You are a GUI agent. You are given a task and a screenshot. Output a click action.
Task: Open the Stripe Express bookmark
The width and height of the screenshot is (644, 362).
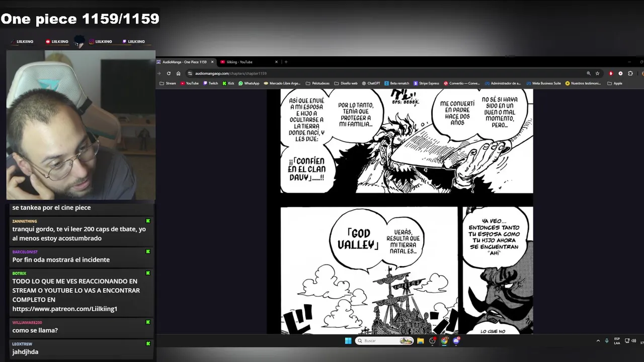coord(427,83)
